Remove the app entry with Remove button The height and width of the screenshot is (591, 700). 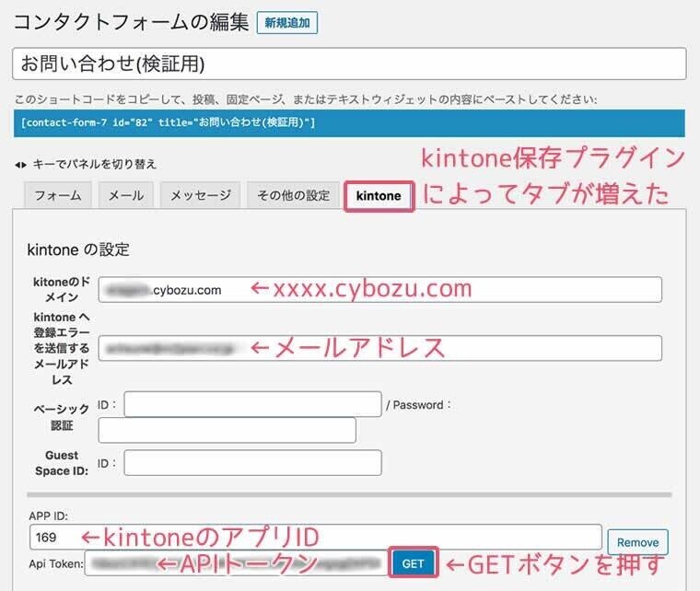coord(637,542)
